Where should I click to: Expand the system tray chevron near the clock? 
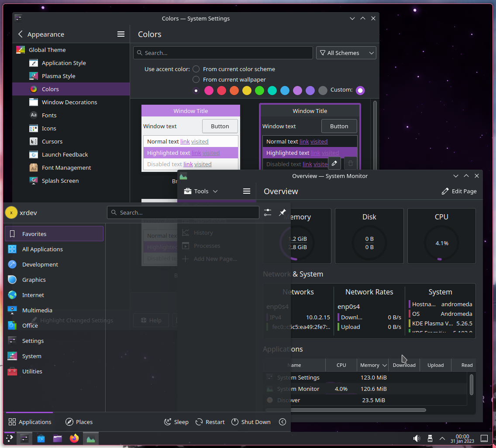coord(442,438)
